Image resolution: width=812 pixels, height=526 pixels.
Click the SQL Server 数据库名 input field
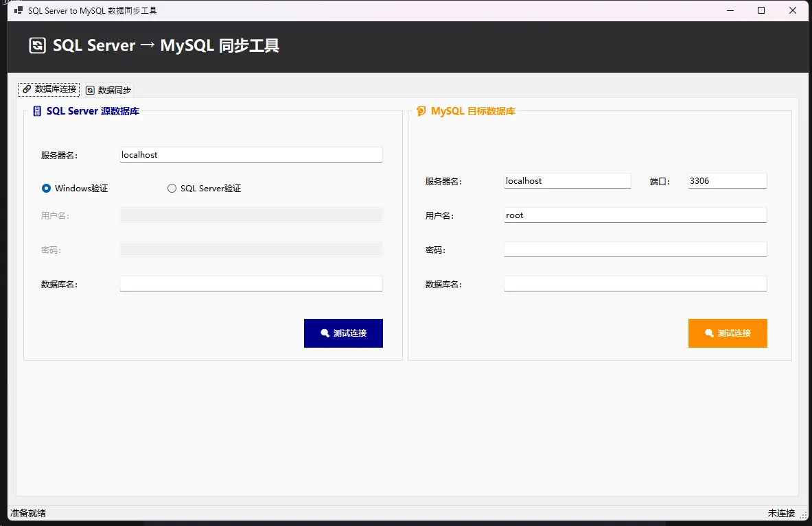click(x=251, y=284)
